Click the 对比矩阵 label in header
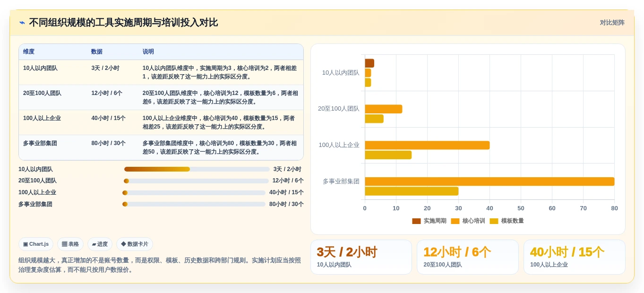The height and width of the screenshot is (293, 644). [x=612, y=23]
